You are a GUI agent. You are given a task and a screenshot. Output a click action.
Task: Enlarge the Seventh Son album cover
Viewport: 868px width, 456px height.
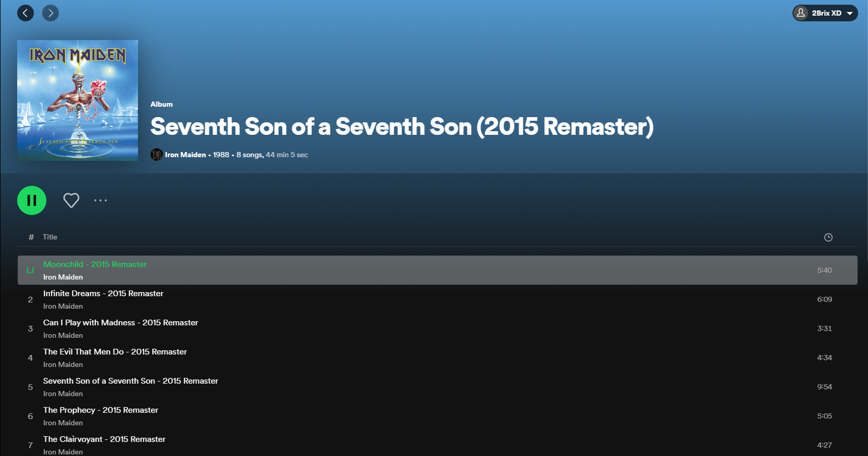tap(78, 100)
